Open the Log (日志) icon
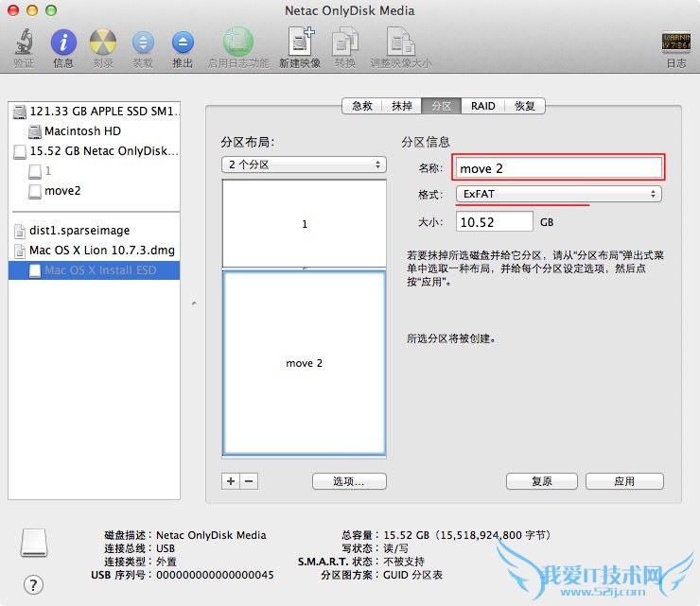700x606 pixels. point(676,42)
